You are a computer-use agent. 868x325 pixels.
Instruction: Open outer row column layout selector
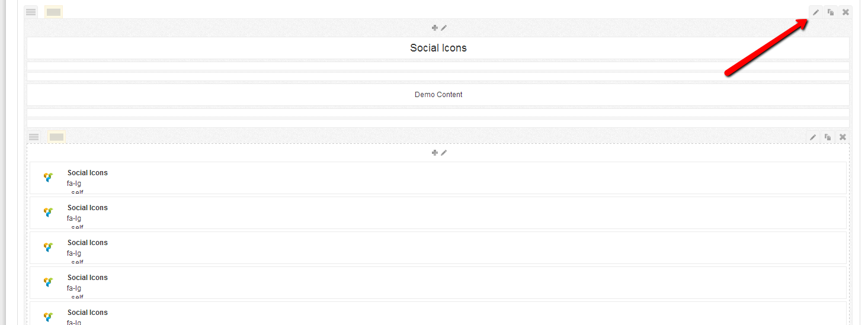tap(53, 12)
